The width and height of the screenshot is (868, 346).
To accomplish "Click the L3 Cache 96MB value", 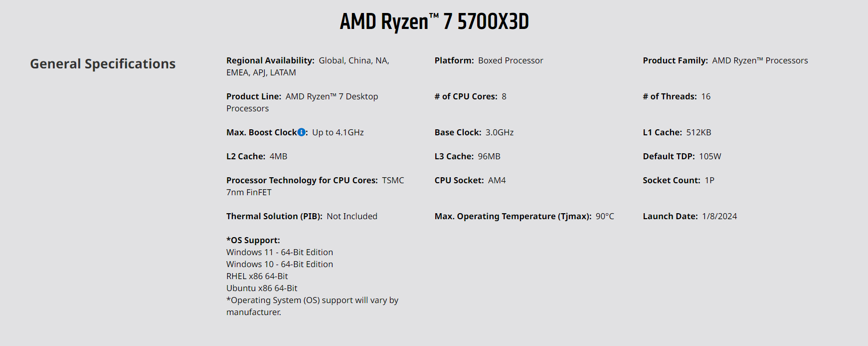I will coord(489,156).
